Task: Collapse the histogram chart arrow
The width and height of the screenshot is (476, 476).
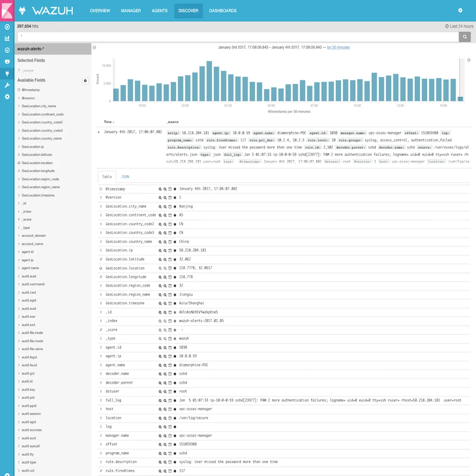Action: (469, 60)
